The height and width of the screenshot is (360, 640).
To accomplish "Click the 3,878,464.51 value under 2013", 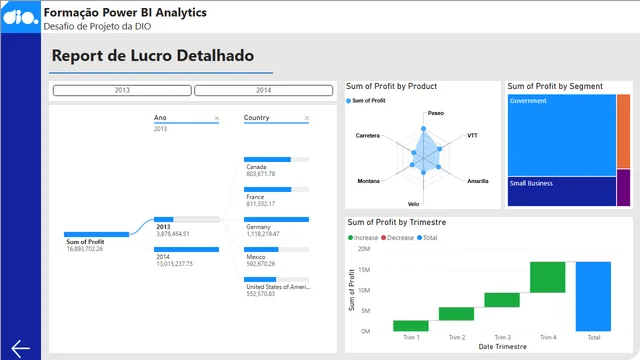I will click(x=173, y=234).
